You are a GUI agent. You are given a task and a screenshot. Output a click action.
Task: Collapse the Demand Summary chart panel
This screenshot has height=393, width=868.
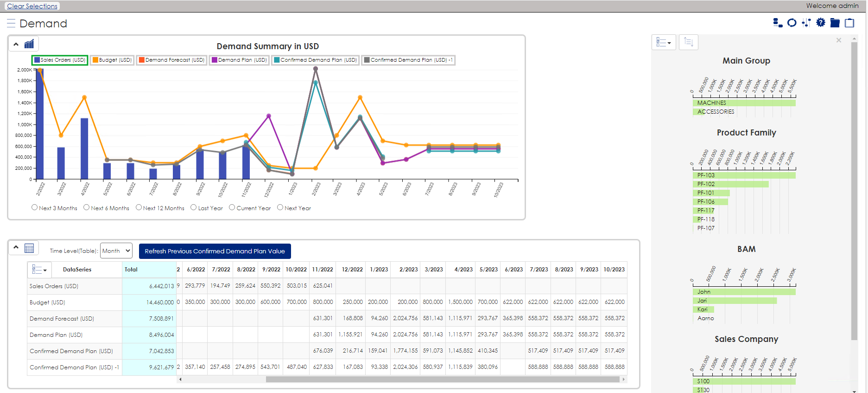(x=16, y=44)
